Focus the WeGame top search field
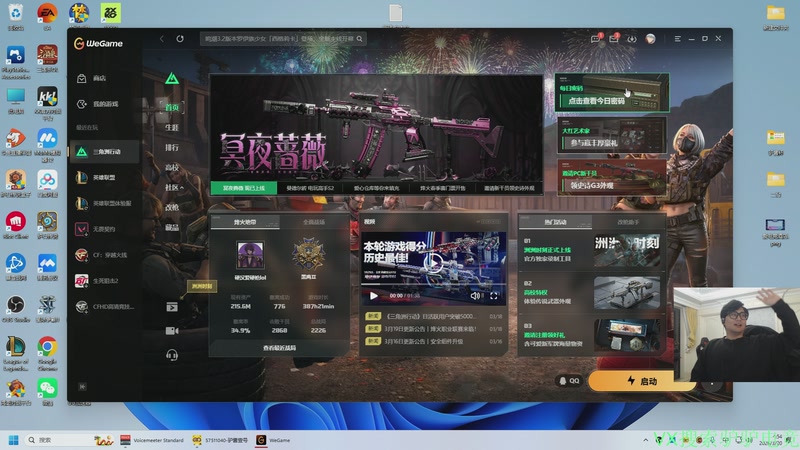Viewport: 800px width, 450px height. pyautogui.click(x=283, y=39)
